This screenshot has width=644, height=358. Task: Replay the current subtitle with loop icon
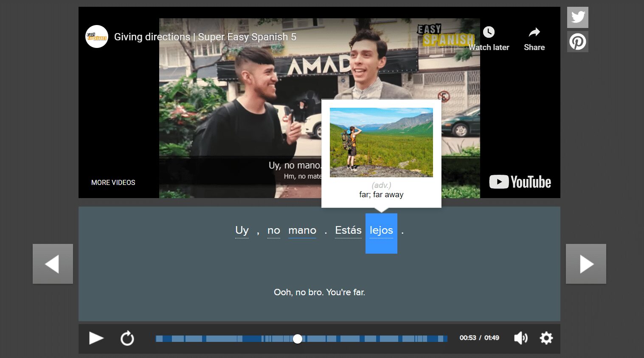[x=127, y=338]
